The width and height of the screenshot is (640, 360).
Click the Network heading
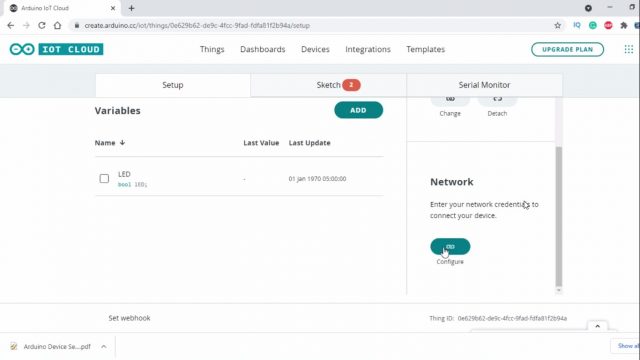(452, 182)
